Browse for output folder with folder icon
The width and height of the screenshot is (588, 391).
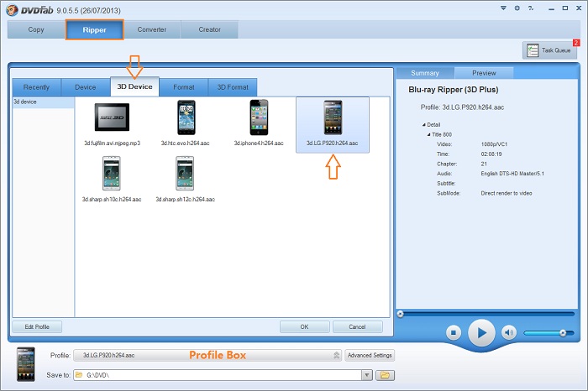tap(385, 375)
